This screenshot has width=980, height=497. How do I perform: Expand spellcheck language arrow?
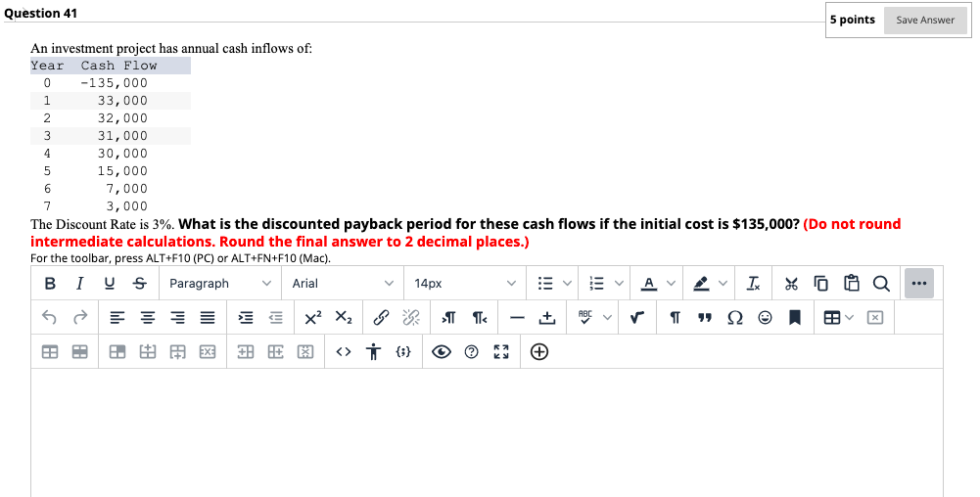tap(607, 318)
